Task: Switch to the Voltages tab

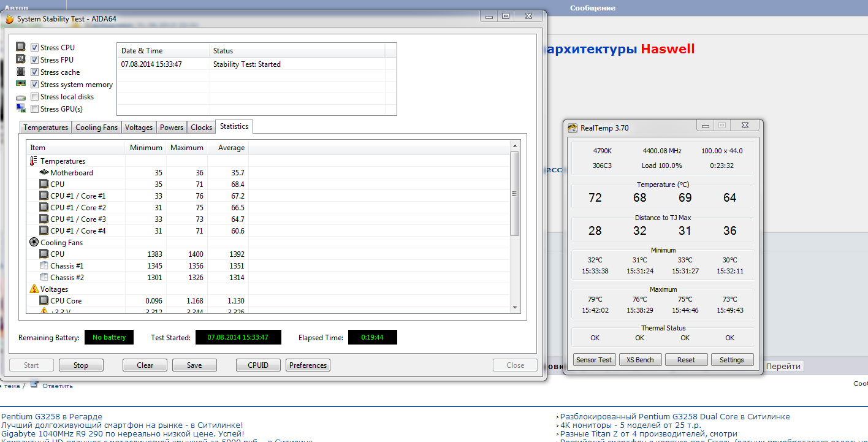Action: click(x=139, y=128)
